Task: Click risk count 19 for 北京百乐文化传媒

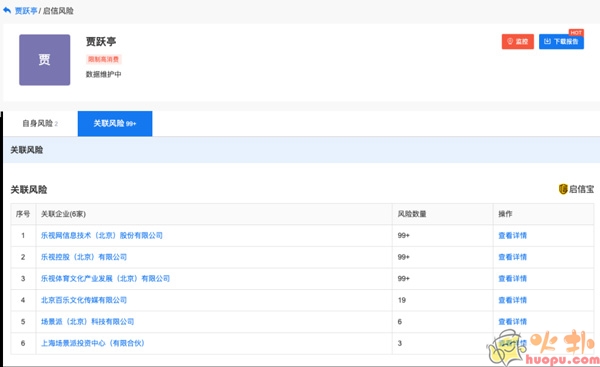Action: (401, 300)
